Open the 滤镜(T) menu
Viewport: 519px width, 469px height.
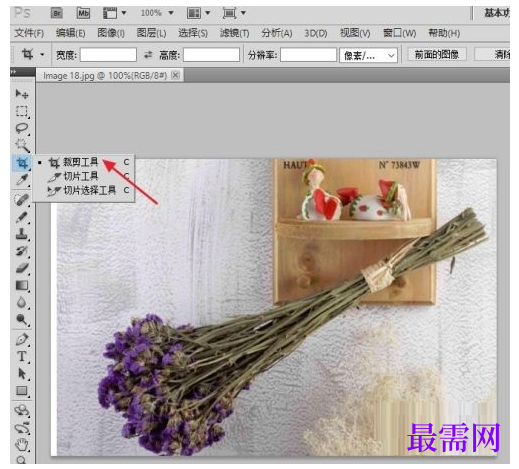click(234, 33)
